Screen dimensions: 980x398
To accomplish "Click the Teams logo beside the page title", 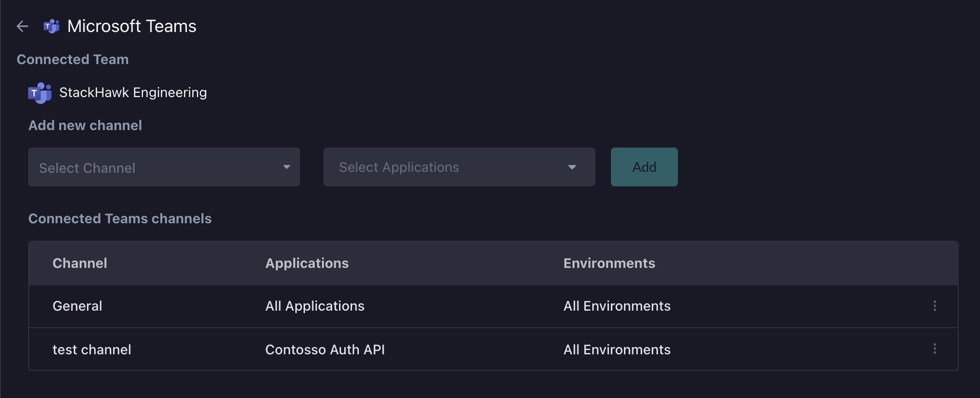I will pos(51,26).
